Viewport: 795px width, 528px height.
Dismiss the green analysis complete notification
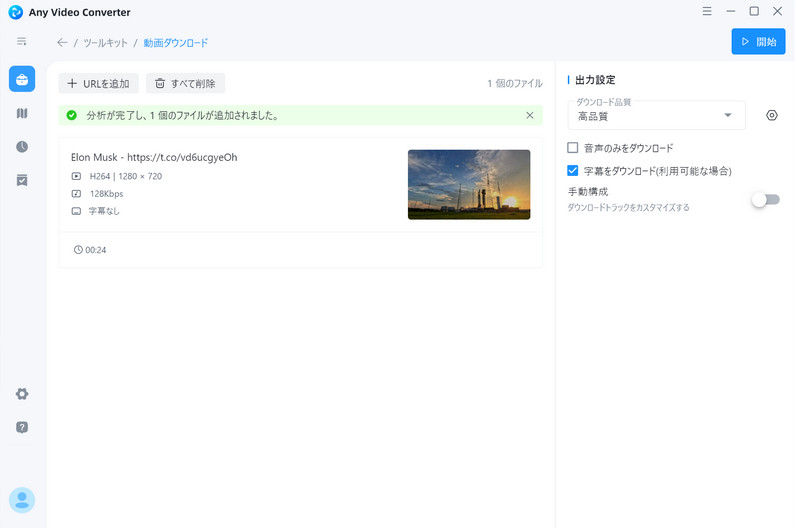(x=529, y=115)
